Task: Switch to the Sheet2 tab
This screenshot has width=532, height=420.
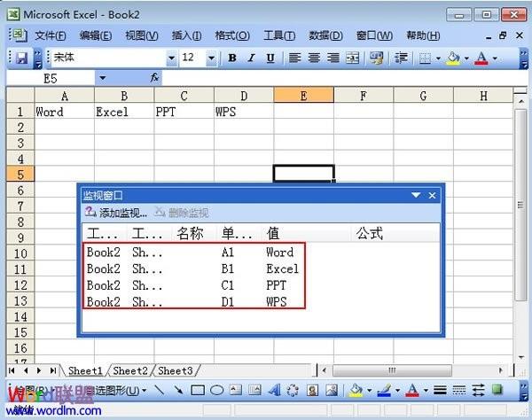Action: point(130,370)
